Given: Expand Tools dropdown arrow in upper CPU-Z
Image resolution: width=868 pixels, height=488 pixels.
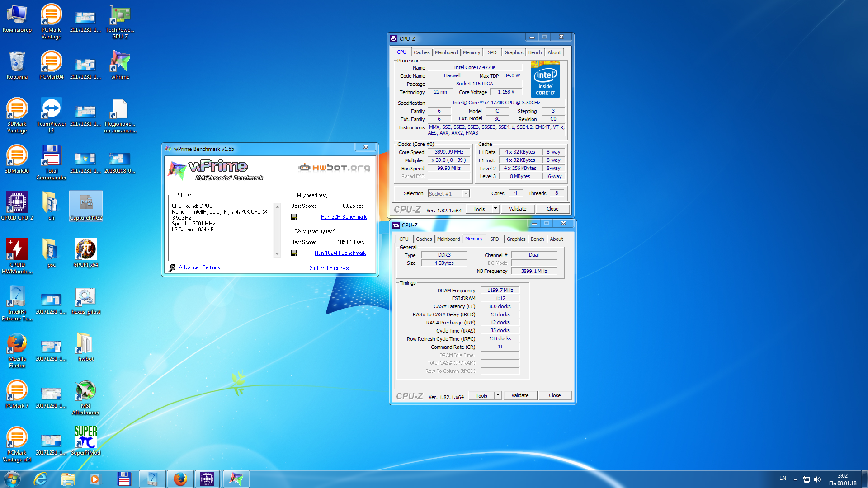Looking at the screenshot, I should pos(495,209).
